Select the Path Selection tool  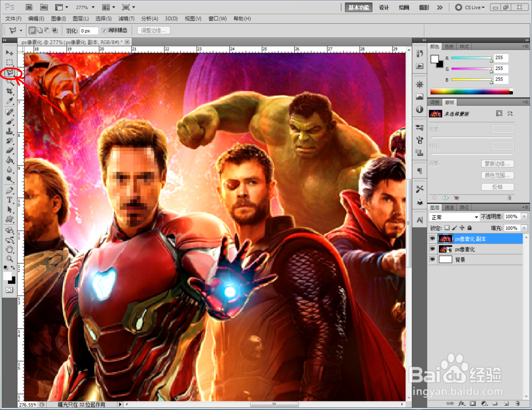click(10, 209)
